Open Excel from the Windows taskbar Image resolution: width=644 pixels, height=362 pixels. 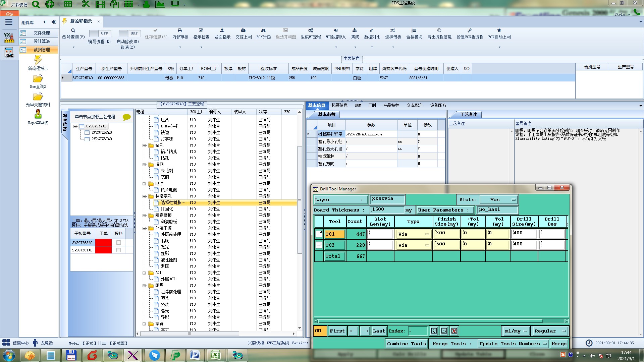point(215,355)
